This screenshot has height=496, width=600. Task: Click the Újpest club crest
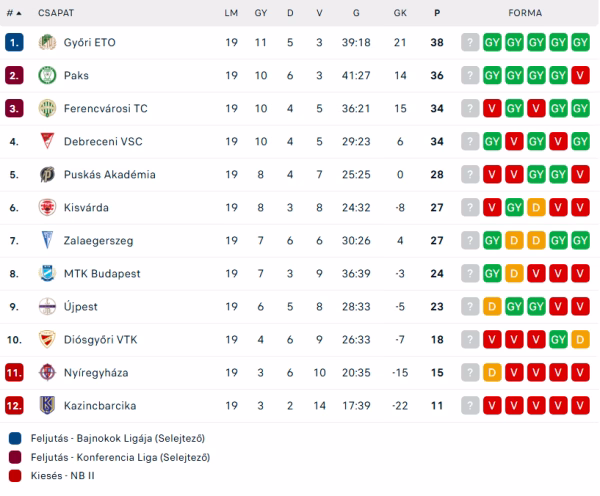coord(46,306)
